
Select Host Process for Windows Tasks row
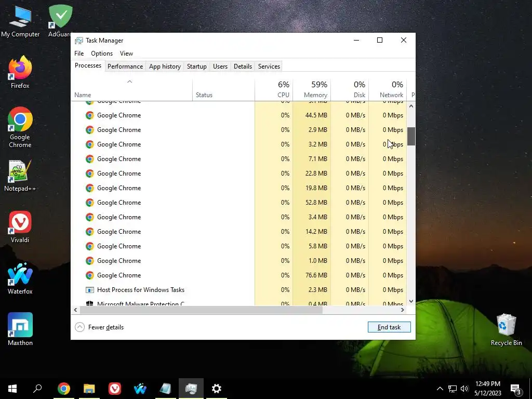pyautogui.click(x=239, y=290)
